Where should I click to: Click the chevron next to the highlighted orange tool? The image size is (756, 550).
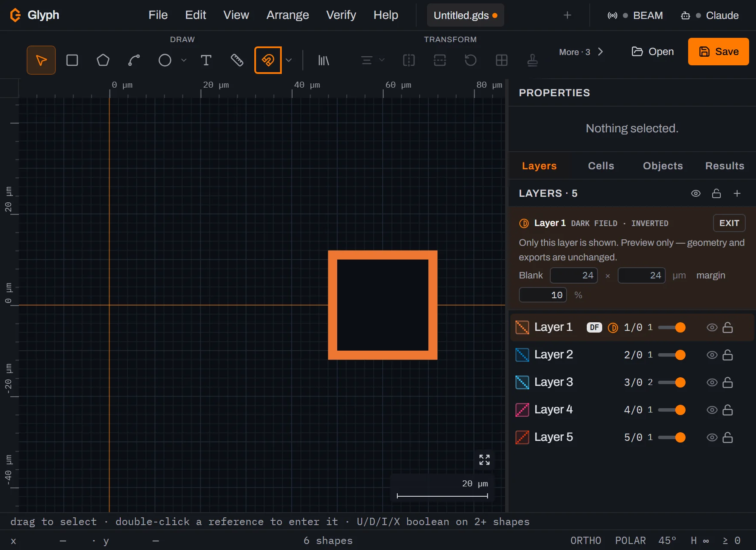289,60
